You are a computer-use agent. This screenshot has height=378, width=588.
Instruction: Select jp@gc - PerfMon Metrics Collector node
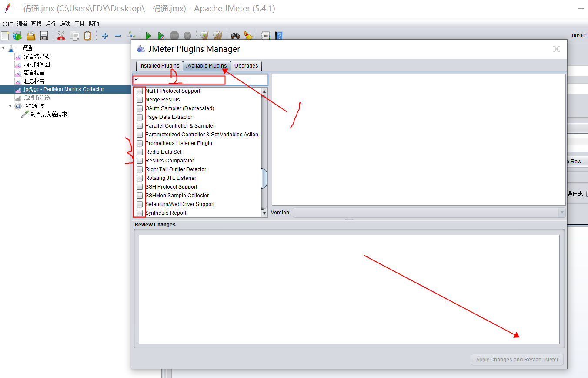[64, 89]
